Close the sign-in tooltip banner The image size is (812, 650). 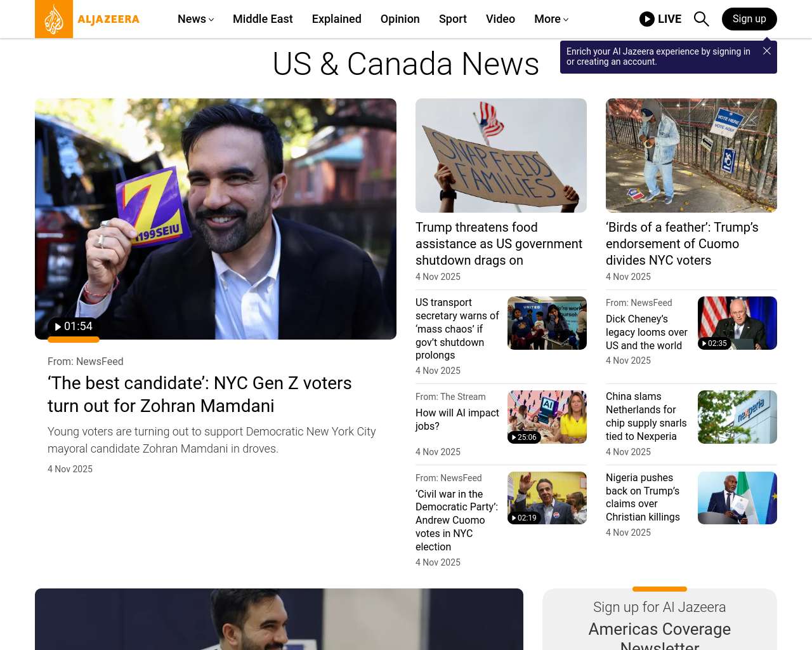767,51
